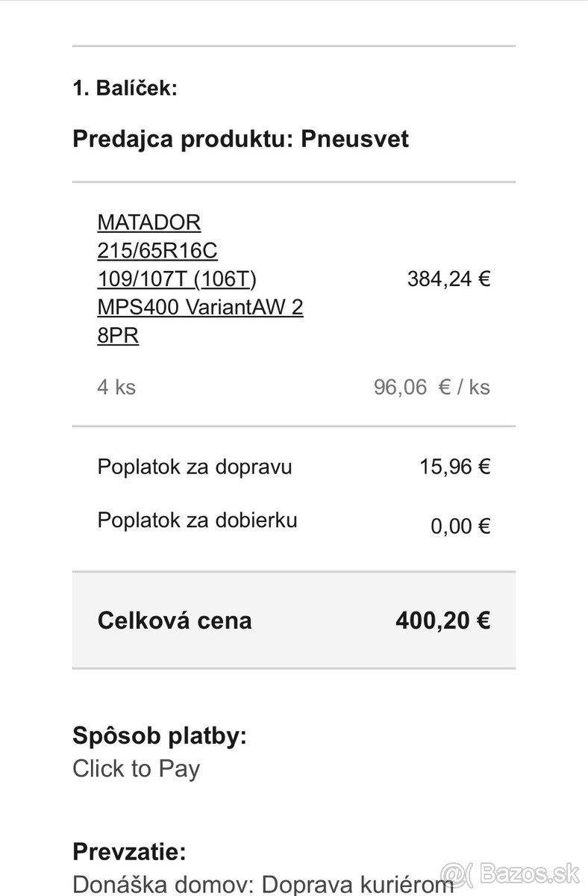The height and width of the screenshot is (896, 588).
Task: Select the Click to Pay payment method
Action: click(x=136, y=768)
